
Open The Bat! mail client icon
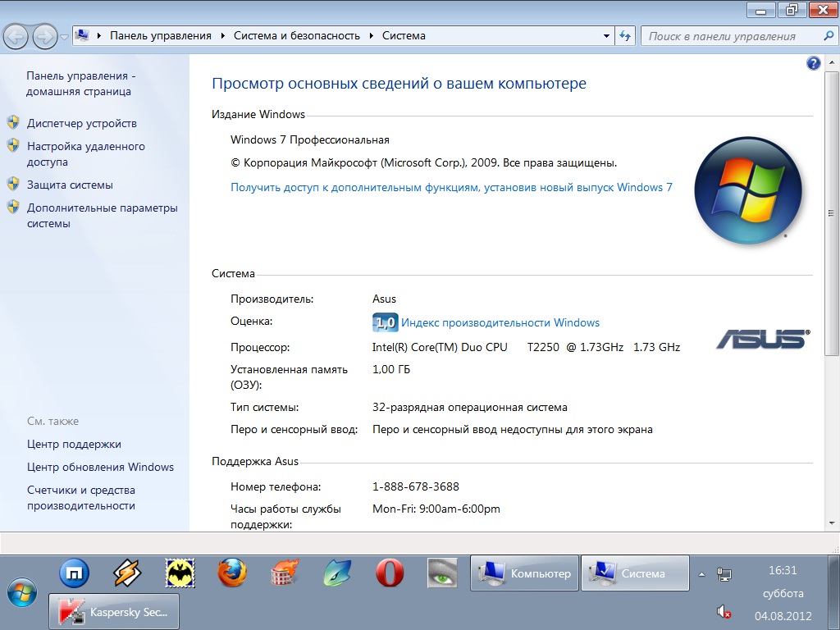point(180,573)
